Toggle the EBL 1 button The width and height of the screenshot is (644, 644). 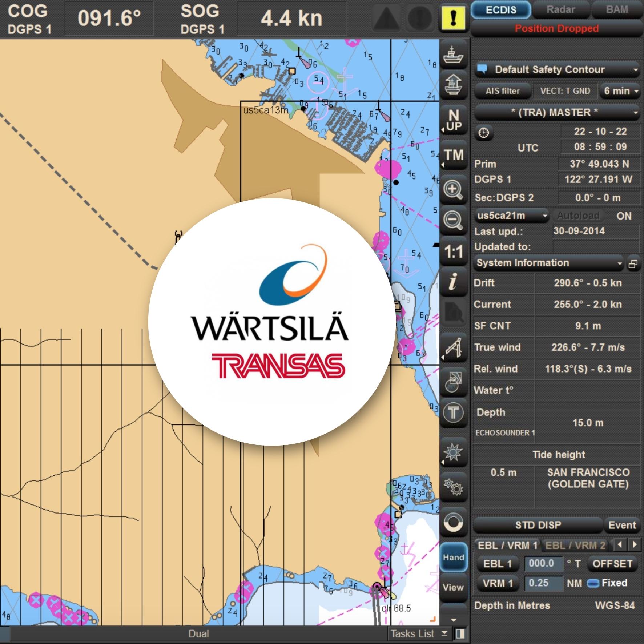tap(497, 564)
